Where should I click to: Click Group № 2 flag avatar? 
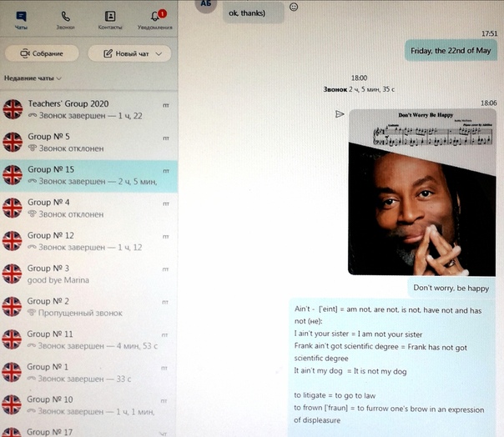point(13,307)
